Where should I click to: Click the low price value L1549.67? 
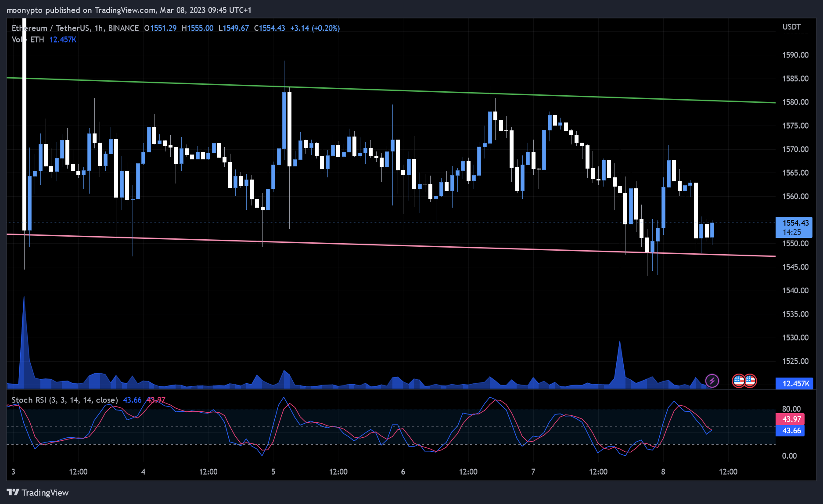pyautogui.click(x=234, y=28)
